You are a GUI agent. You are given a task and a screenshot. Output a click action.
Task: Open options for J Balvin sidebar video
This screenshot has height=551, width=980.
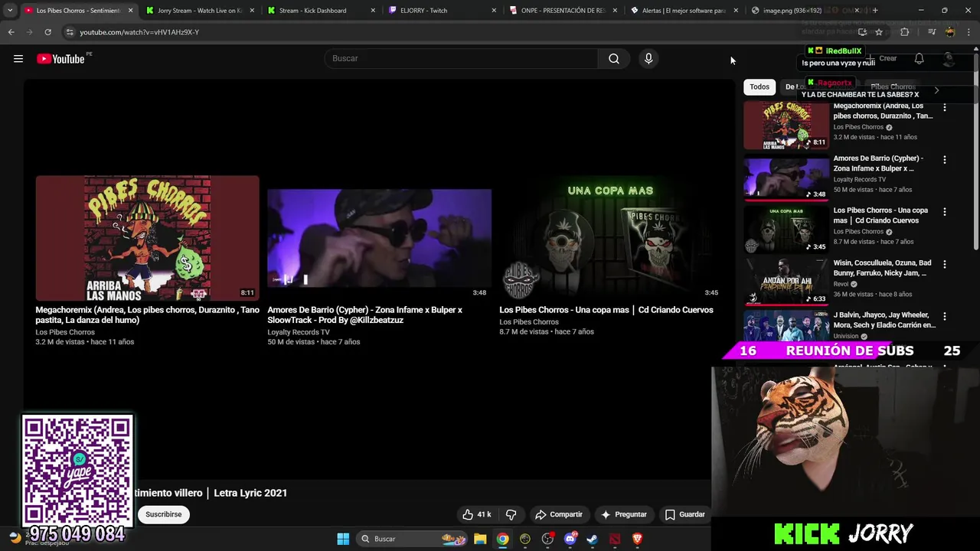pos(945,316)
